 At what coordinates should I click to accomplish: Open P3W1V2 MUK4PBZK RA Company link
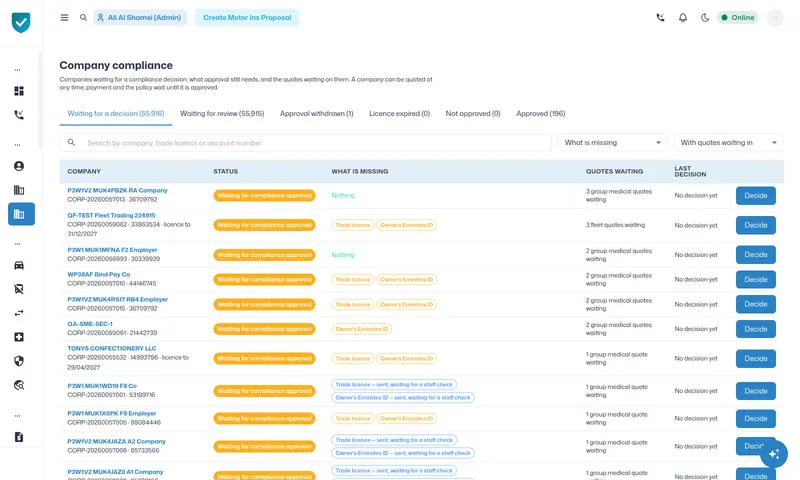117,190
